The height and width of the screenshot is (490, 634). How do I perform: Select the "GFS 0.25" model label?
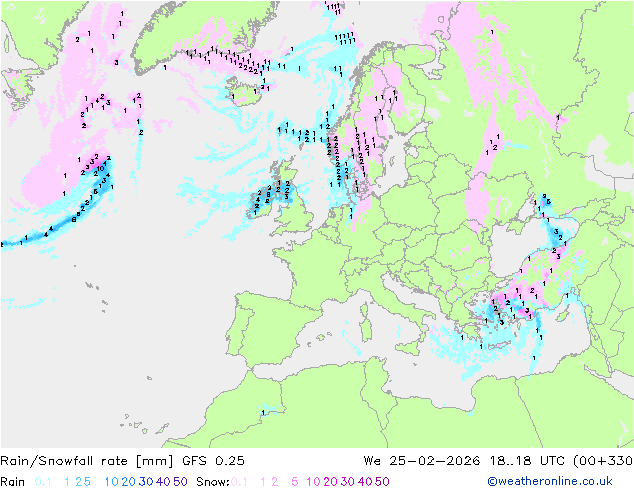tap(213, 460)
